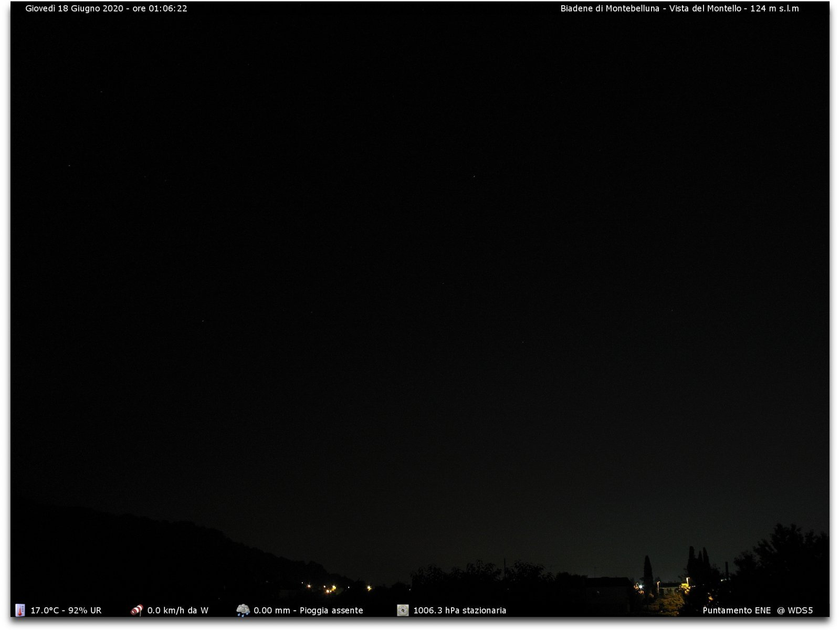Viewport: 840px width, 630px height.
Task: Click the pressure reading '1006.3 hPa stazionaria'
Action: click(460, 611)
